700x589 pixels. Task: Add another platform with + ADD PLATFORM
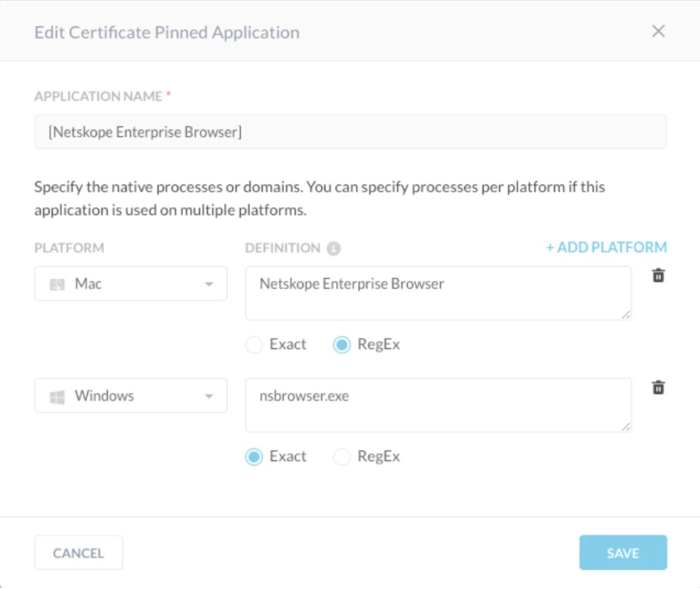click(x=606, y=247)
